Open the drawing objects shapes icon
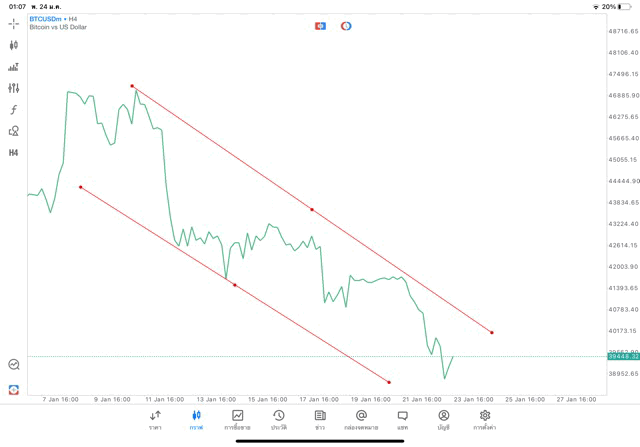This screenshot has height=447, width=640. [x=14, y=131]
